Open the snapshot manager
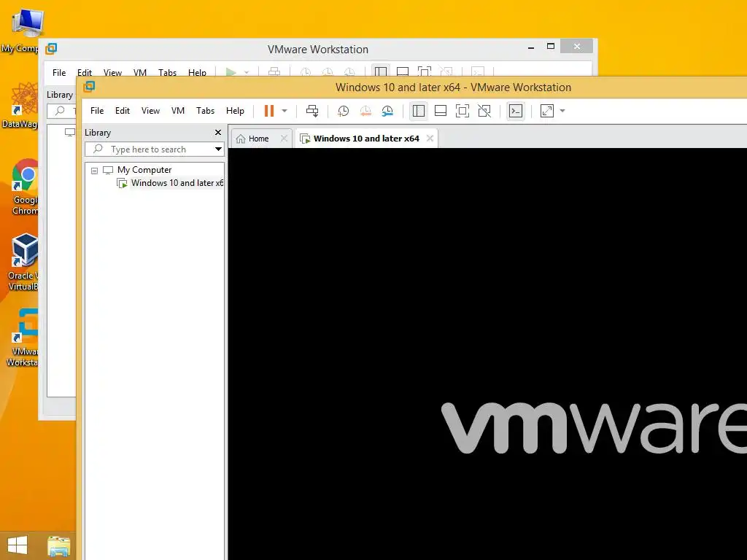Screen dimensions: 747x560 point(387,111)
